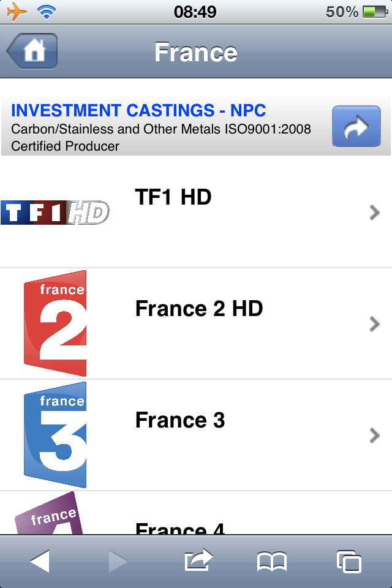Image resolution: width=392 pixels, height=588 pixels.
Task: Expand the France 3 row chevron
Action: [375, 435]
